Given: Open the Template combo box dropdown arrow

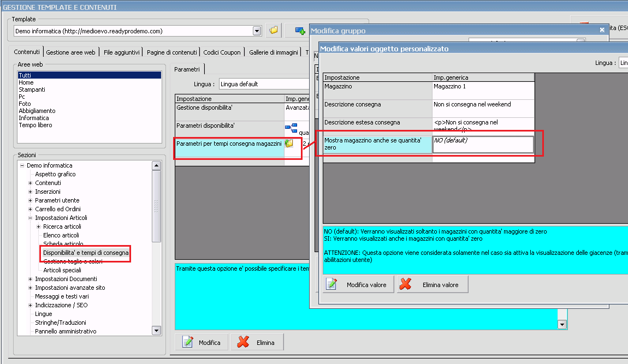Looking at the screenshot, I should [x=257, y=31].
